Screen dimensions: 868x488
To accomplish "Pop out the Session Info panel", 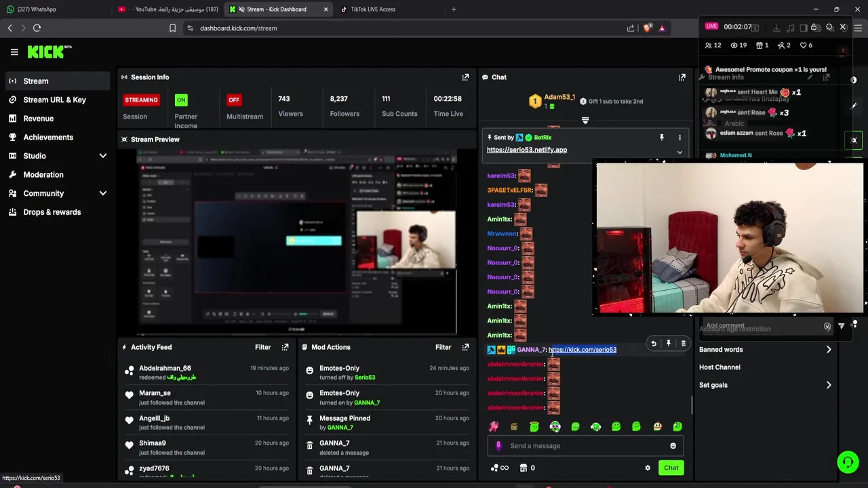I will tap(465, 77).
